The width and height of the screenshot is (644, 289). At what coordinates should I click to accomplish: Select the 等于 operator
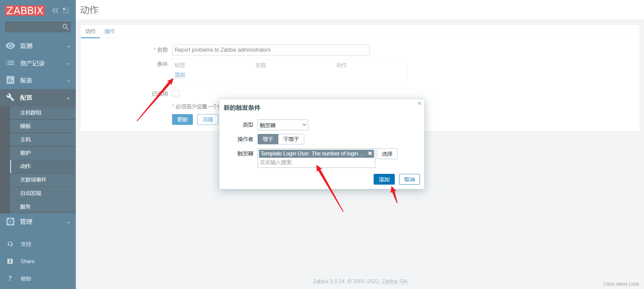point(268,139)
